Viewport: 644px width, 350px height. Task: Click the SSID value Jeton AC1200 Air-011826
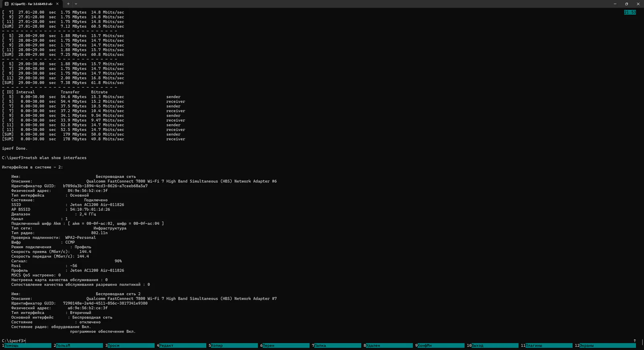tap(97, 205)
